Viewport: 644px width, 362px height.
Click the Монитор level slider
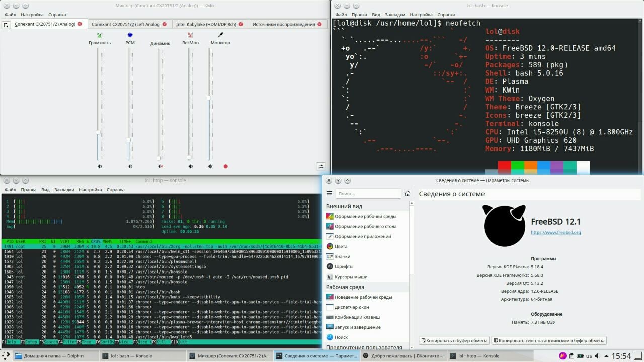(209, 104)
